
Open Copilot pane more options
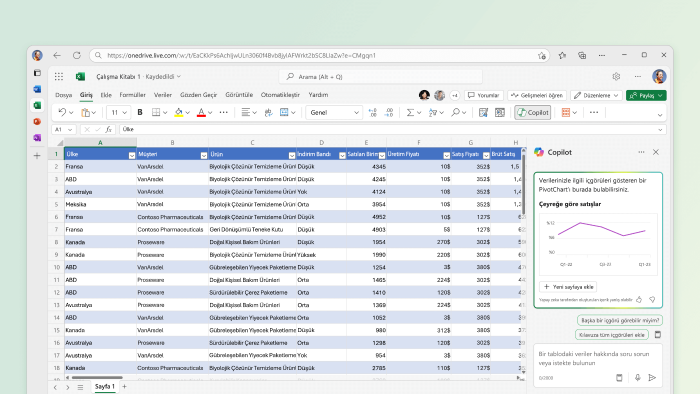pos(641,152)
